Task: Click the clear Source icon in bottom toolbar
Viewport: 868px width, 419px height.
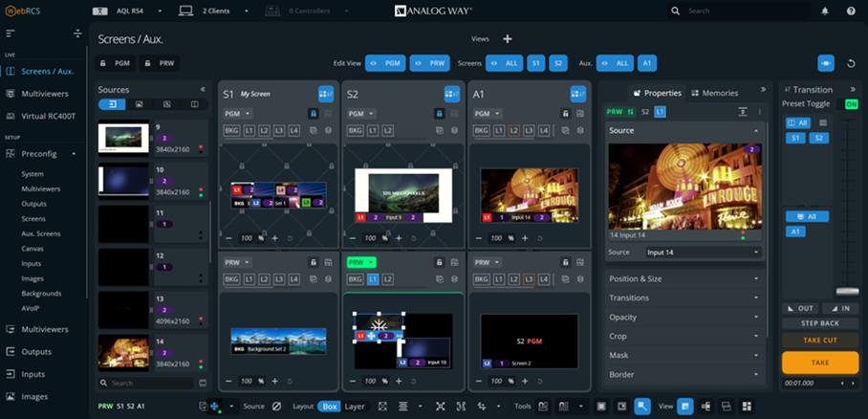Action: tap(276, 407)
